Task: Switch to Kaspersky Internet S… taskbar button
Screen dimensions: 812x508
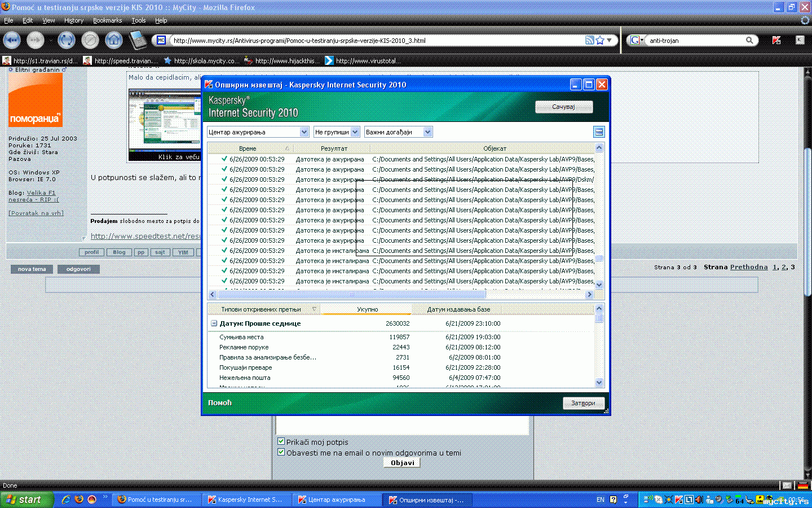Action: point(247,500)
